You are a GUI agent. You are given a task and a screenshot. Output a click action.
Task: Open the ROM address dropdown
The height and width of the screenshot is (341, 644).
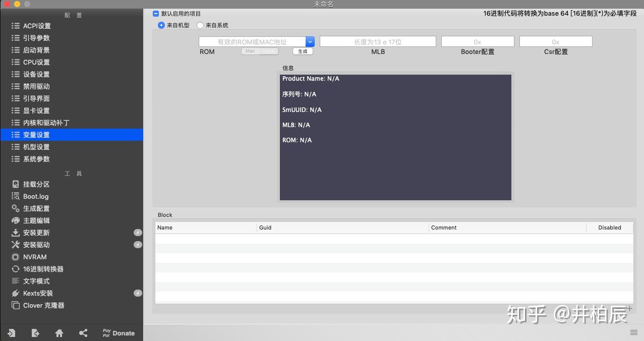click(310, 41)
